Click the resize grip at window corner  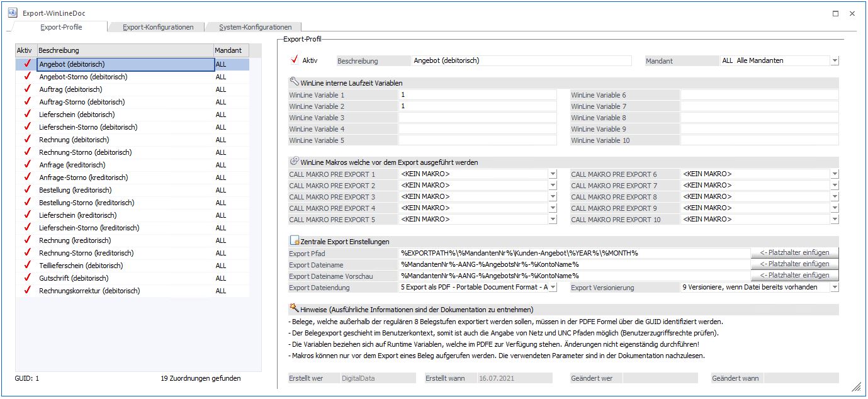click(x=856, y=387)
